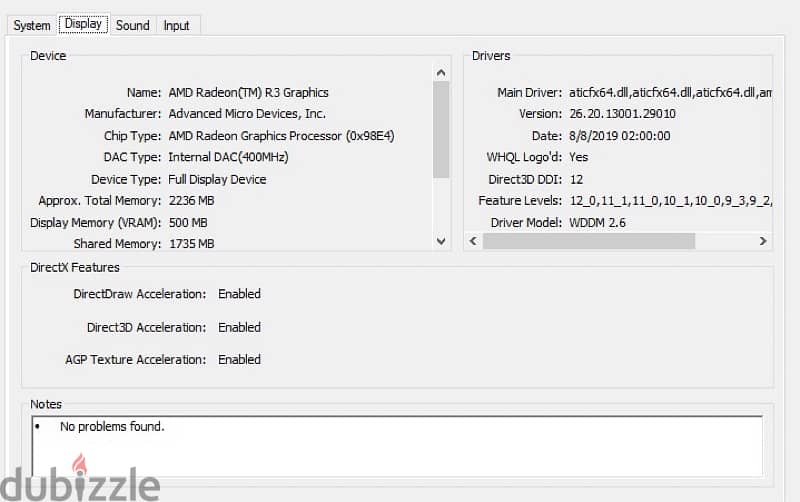Viewport: 800px width, 502px height.
Task: Click Direct3D DDI value '12'
Action: click(576, 180)
